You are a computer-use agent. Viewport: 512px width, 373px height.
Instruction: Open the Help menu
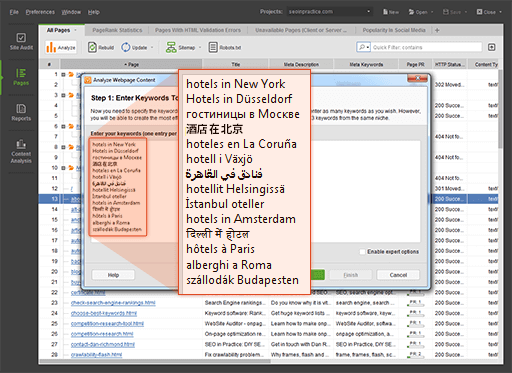pyautogui.click(x=94, y=12)
